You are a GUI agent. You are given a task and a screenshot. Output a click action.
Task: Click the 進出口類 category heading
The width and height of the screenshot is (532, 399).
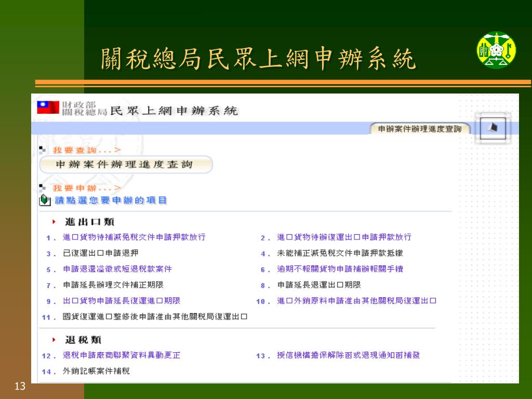[x=89, y=222]
